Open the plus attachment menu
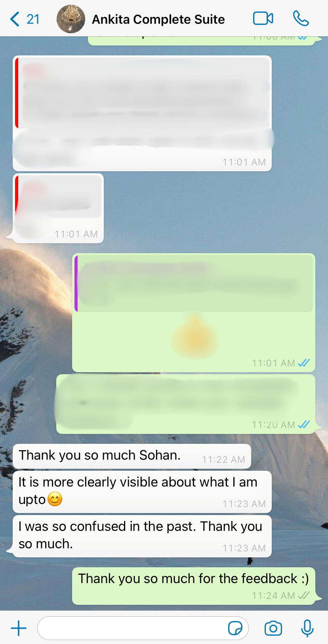The image size is (328, 644). [19, 628]
